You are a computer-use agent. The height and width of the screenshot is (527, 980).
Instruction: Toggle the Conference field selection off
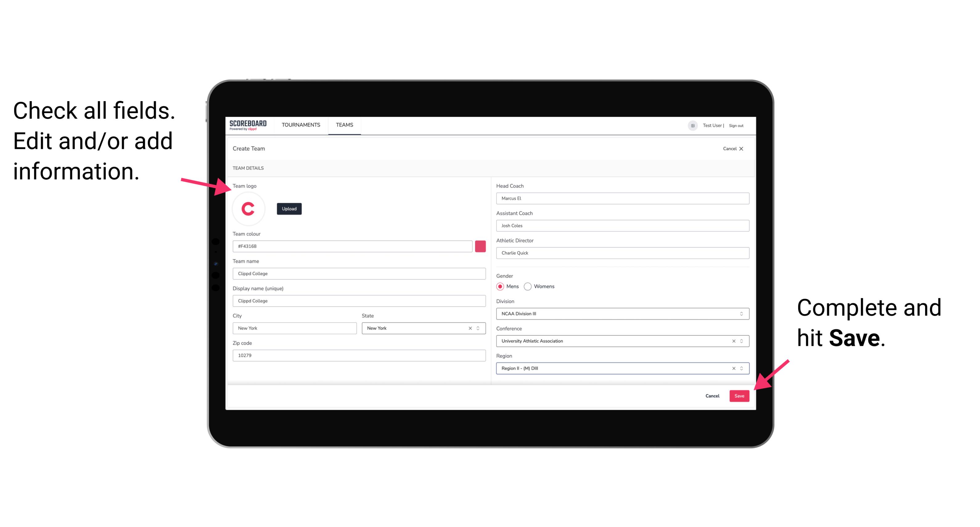pos(732,341)
